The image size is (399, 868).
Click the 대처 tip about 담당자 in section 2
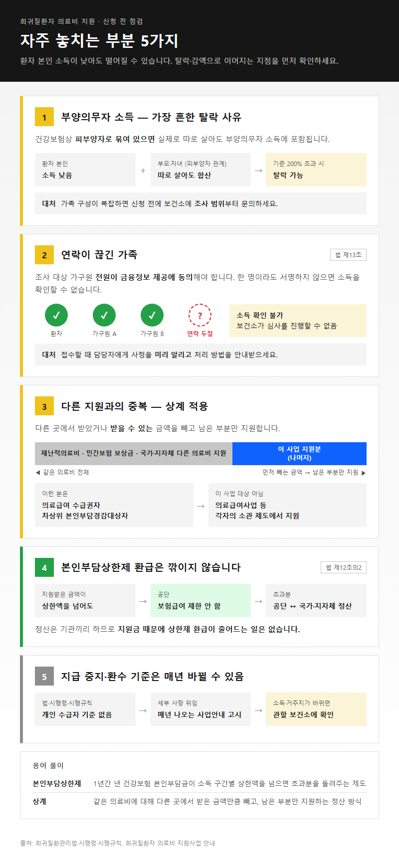pyautogui.click(x=200, y=354)
